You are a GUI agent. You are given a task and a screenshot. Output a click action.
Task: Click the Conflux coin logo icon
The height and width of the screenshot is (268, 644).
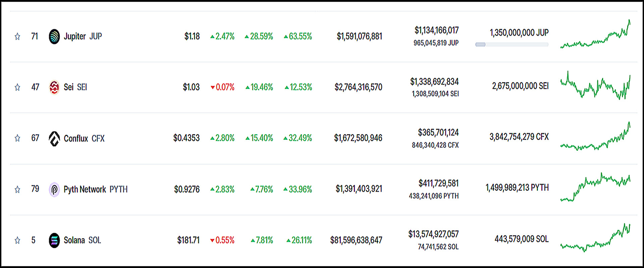(x=54, y=138)
